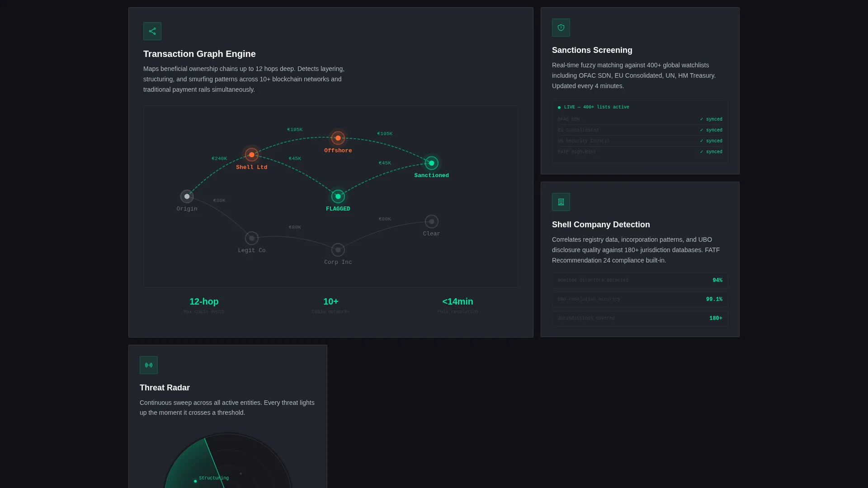The width and height of the screenshot is (868, 488).
Task: Click the Structuring blip on radar
Action: point(195,481)
